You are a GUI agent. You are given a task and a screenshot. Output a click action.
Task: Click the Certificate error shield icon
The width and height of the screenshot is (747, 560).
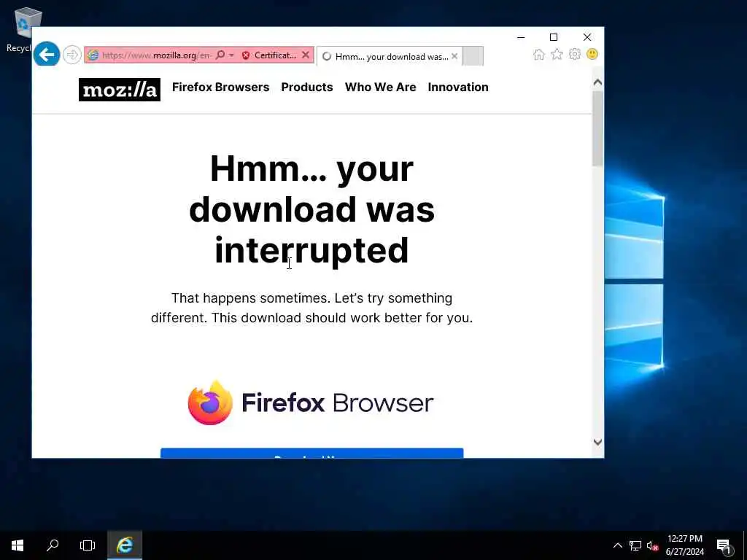tap(246, 55)
